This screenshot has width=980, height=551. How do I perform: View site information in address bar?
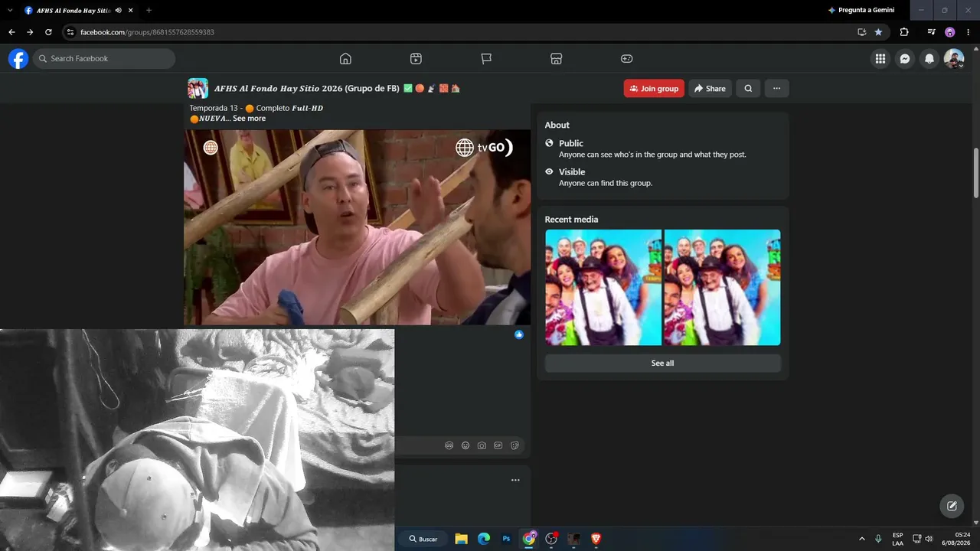tap(70, 32)
